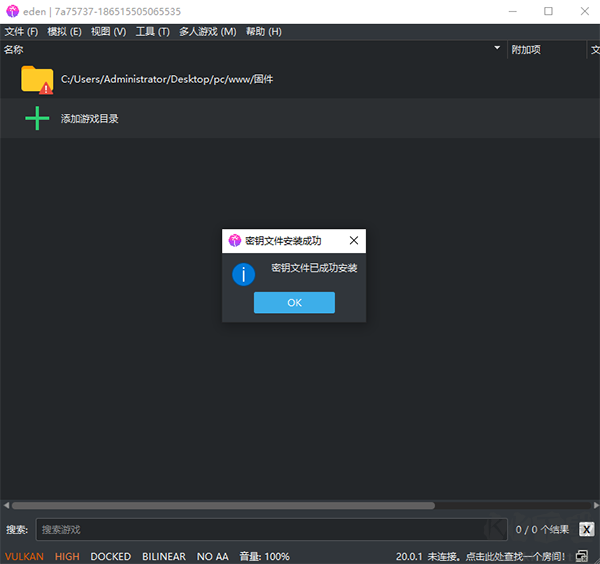This screenshot has height=564, width=600.
Task: Expand the 名称 column sort arrow
Action: click(x=497, y=48)
